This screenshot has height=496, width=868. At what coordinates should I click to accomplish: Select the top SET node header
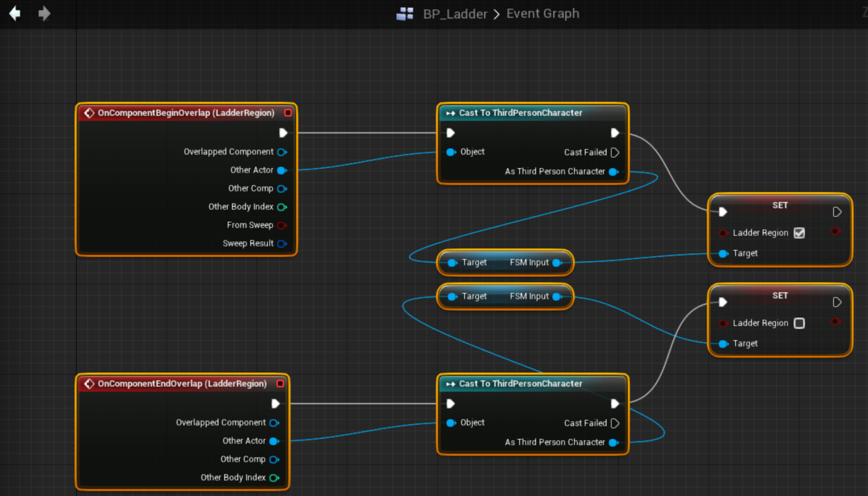pyautogui.click(x=780, y=205)
